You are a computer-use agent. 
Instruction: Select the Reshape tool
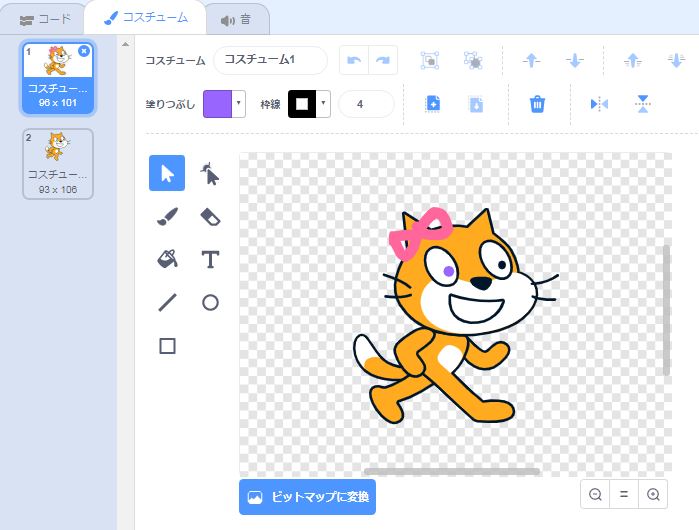click(210, 173)
